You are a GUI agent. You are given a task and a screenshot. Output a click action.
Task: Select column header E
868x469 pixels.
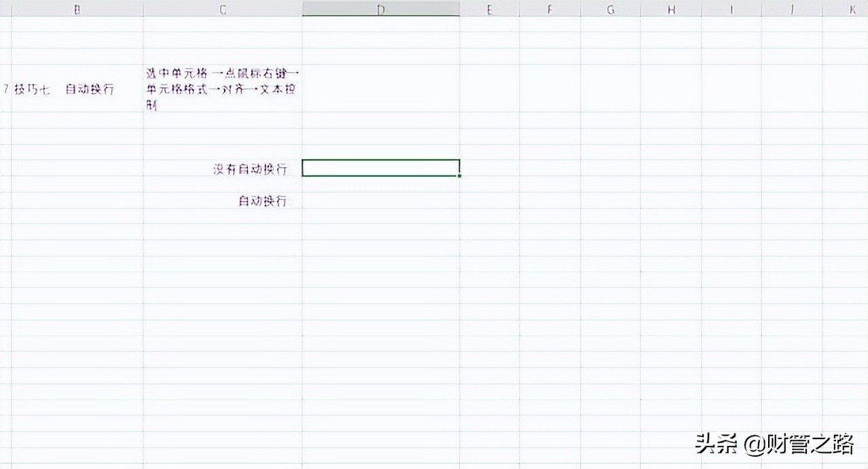tap(489, 9)
